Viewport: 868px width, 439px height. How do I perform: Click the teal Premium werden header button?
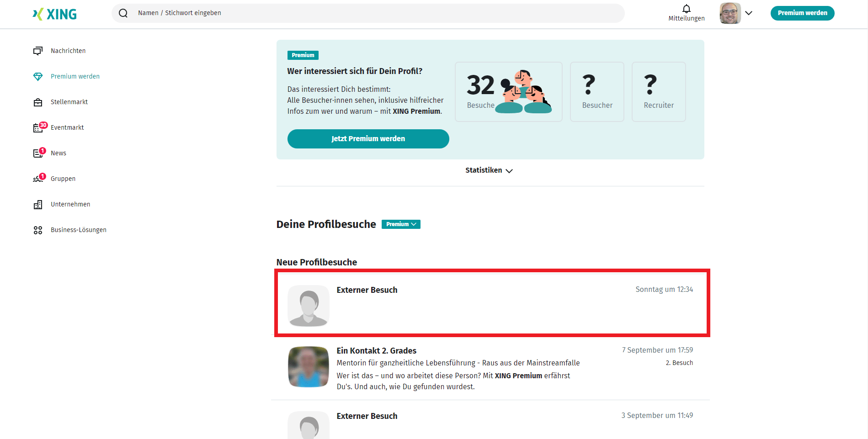[802, 13]
